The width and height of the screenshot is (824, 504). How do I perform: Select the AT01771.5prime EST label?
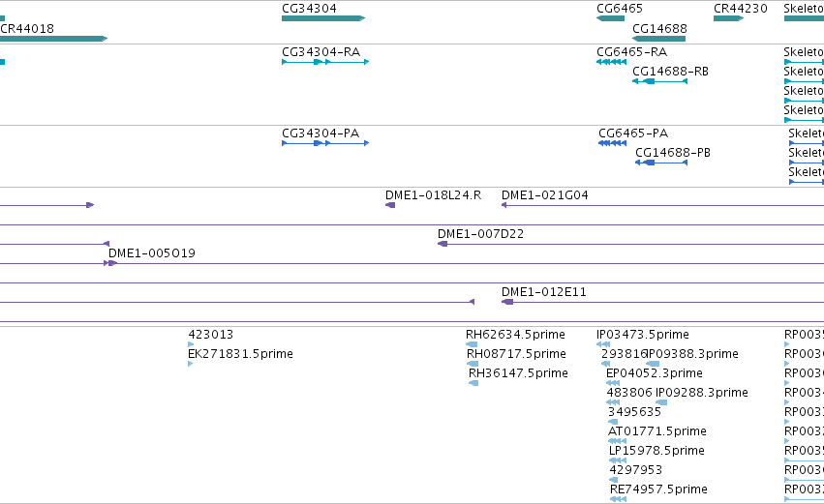tap(656, 432)
